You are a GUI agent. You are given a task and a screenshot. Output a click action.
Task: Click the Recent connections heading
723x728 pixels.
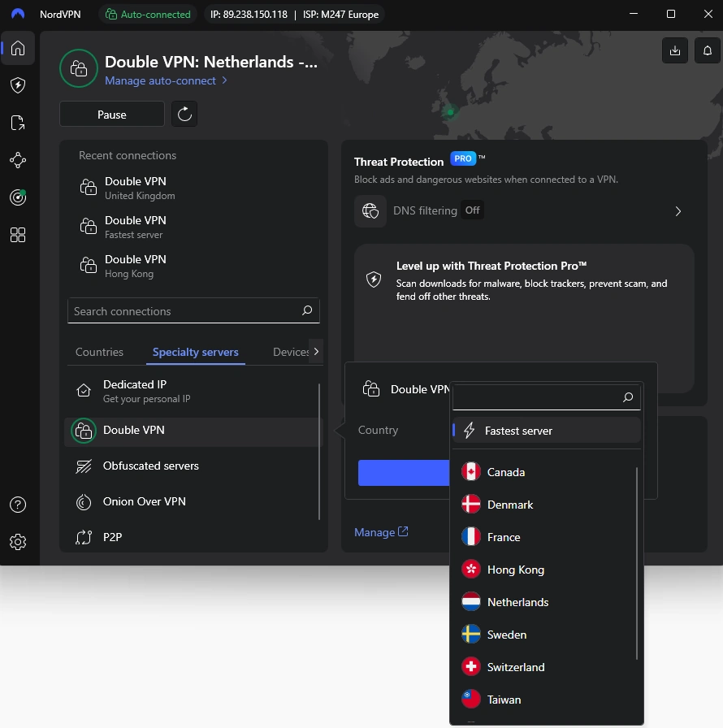point(128,155)
